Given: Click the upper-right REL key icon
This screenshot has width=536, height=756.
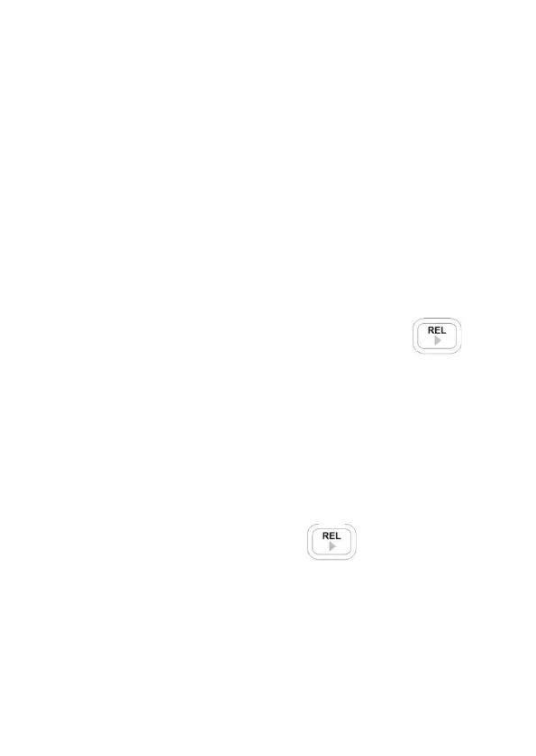Looking at the screenshot, I should tap(437, 336).
